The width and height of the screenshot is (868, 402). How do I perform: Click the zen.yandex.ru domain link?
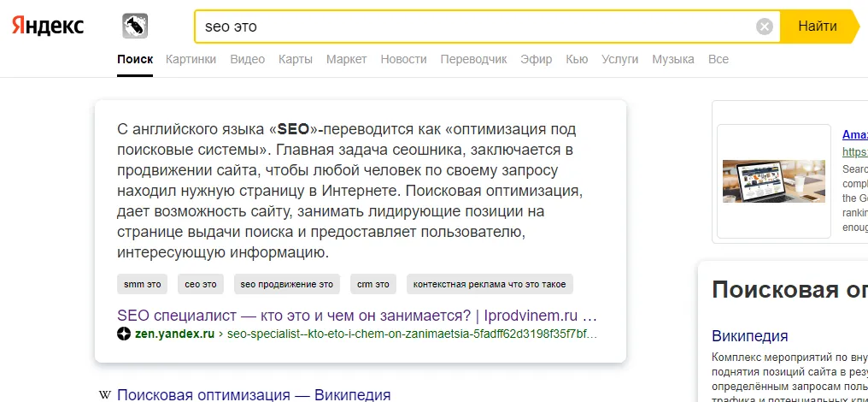pyautogui.click(x=174, y=334)
